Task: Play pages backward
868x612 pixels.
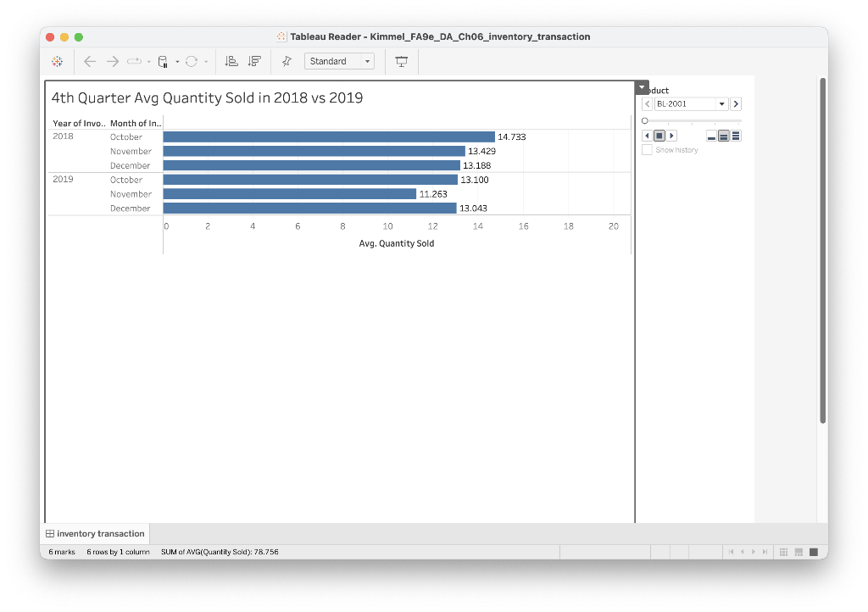Action: coord(647,136)
